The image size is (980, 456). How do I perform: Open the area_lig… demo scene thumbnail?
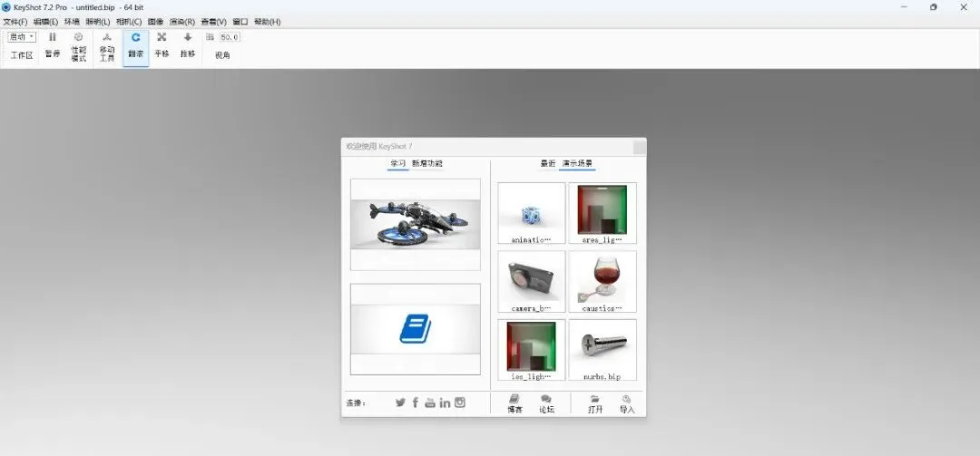603,213
